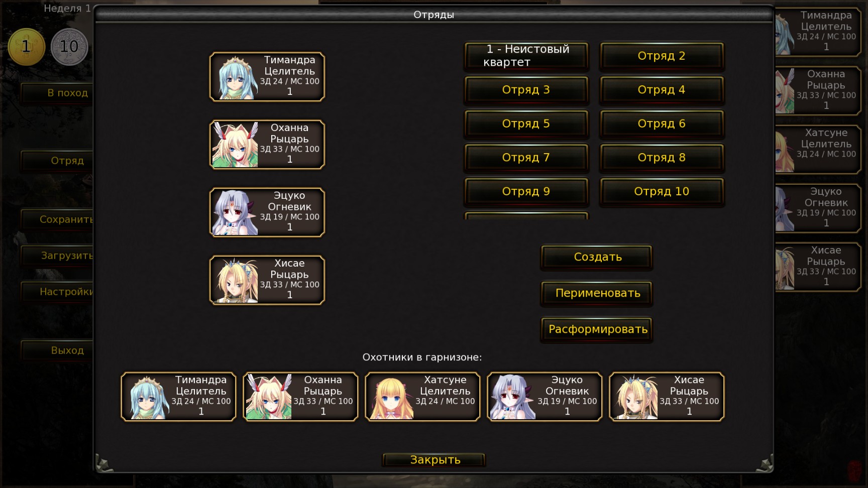Choose Хисае Рыцарь in garrison row
This screenshot has width=868, height=488.
(x=667, y=397)
